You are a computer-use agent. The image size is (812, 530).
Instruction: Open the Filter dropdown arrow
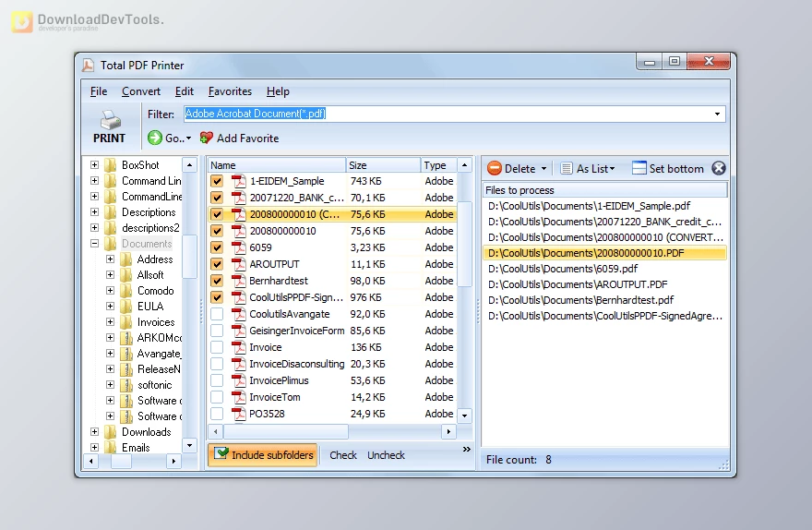pos(717,114)
